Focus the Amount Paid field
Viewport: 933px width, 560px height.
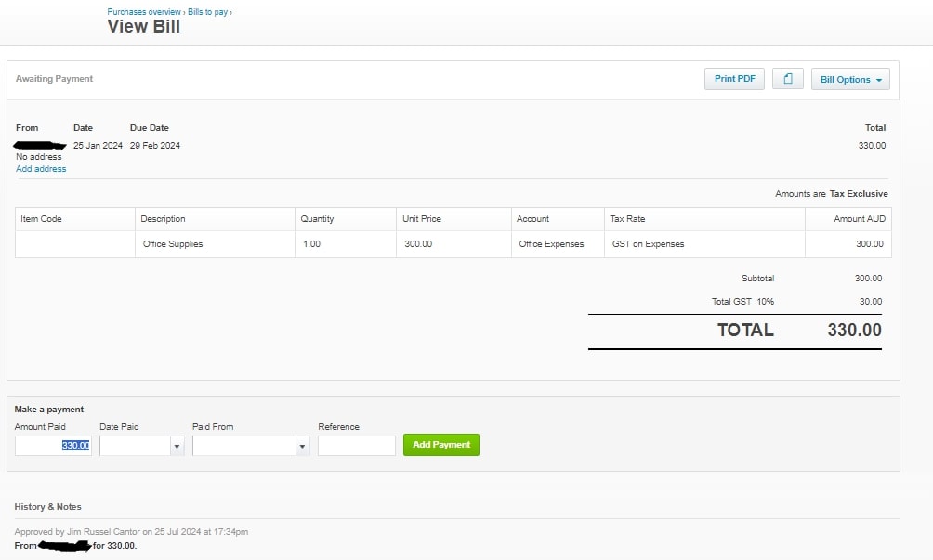pos(53,446)
